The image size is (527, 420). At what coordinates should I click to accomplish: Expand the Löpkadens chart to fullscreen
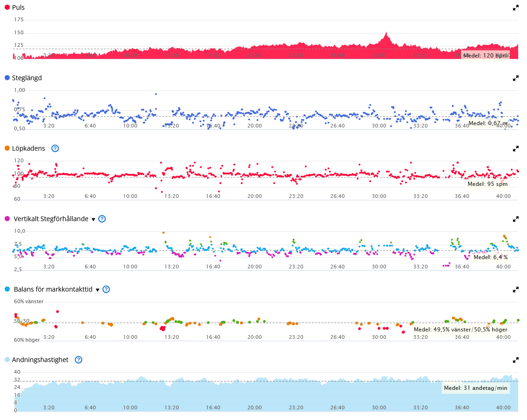pyautogui.click(x=515, y=149)
